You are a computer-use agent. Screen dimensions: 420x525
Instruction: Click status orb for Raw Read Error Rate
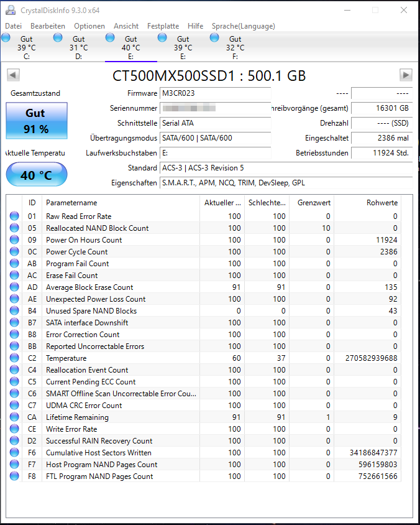pyautogui.click(x=14, y=216)
